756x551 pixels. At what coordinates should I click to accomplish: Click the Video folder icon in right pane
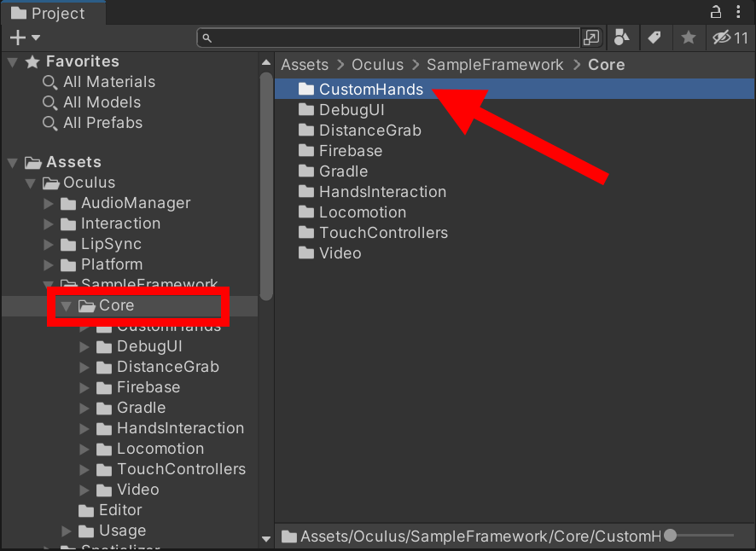pos(306,252)
